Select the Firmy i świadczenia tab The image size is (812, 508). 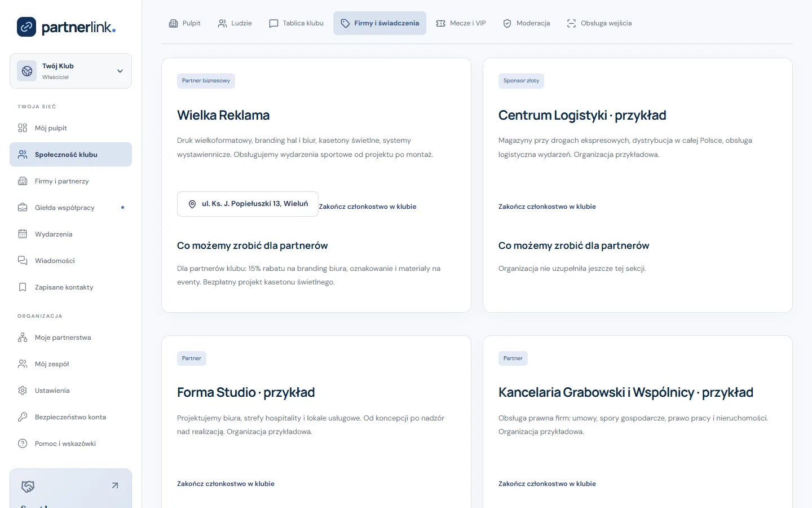click(379, 23)
